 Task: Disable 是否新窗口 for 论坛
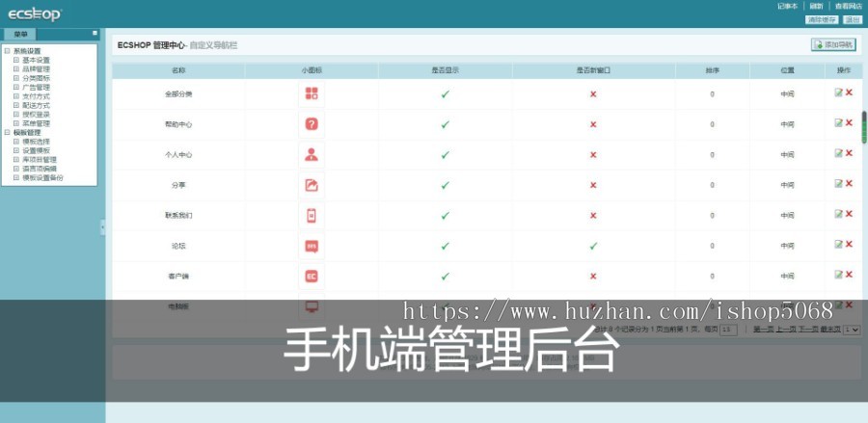coord(593,246)
